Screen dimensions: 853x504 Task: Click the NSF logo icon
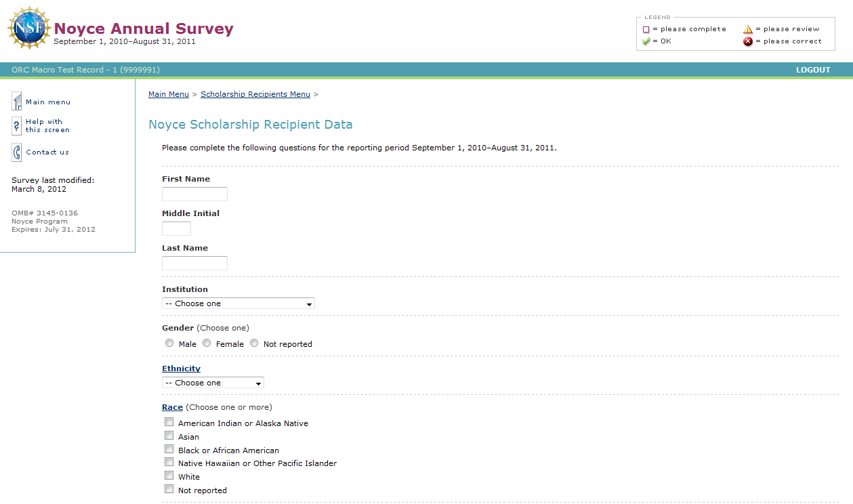29,28
